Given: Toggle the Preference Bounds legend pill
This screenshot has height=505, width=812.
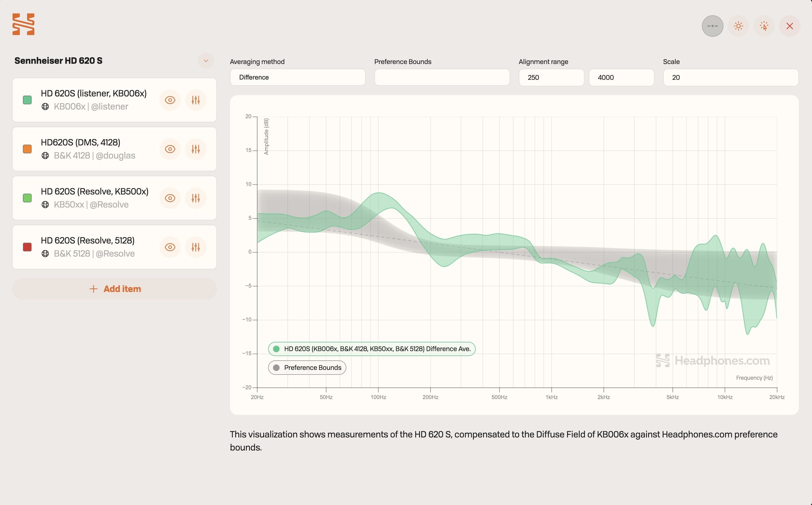Looking at the screenshot, I should point(307,368).
